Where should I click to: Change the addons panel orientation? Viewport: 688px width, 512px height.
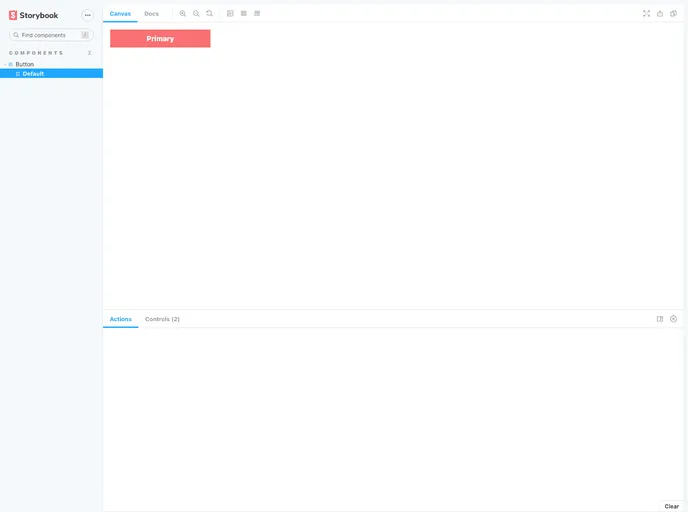pos(660,319)
